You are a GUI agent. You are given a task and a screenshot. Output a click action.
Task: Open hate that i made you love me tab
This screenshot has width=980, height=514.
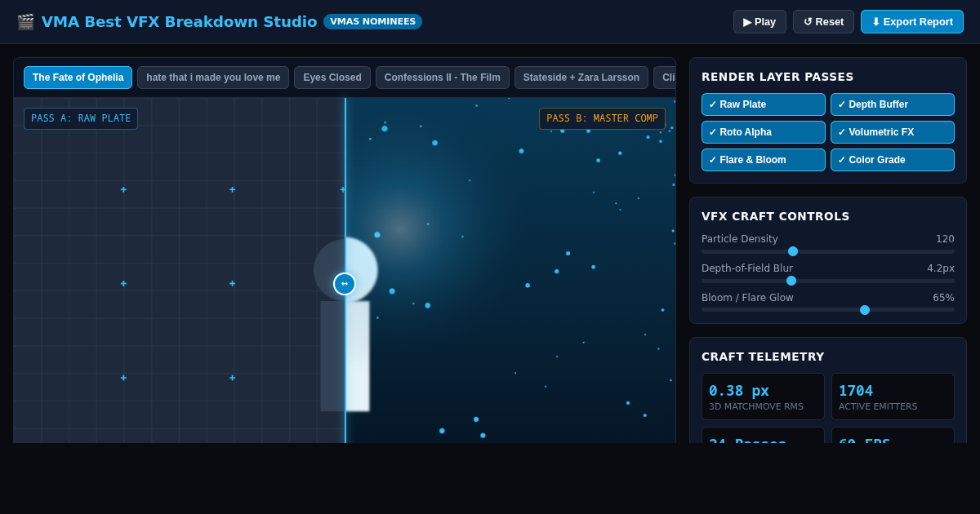213,78
